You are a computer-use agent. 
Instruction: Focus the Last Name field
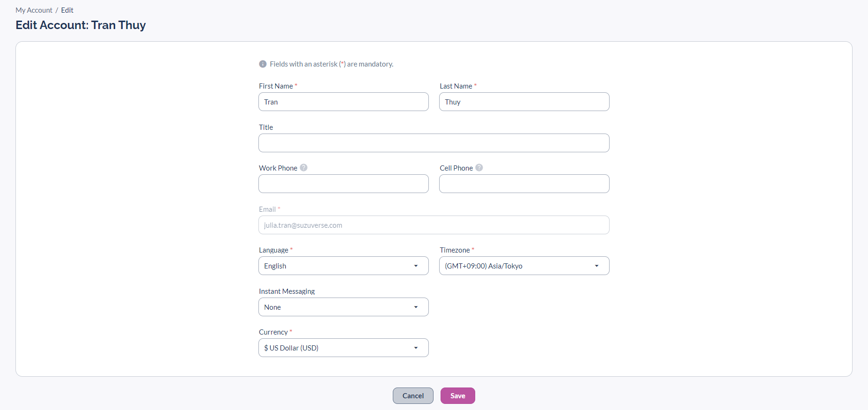coord(524,102)
